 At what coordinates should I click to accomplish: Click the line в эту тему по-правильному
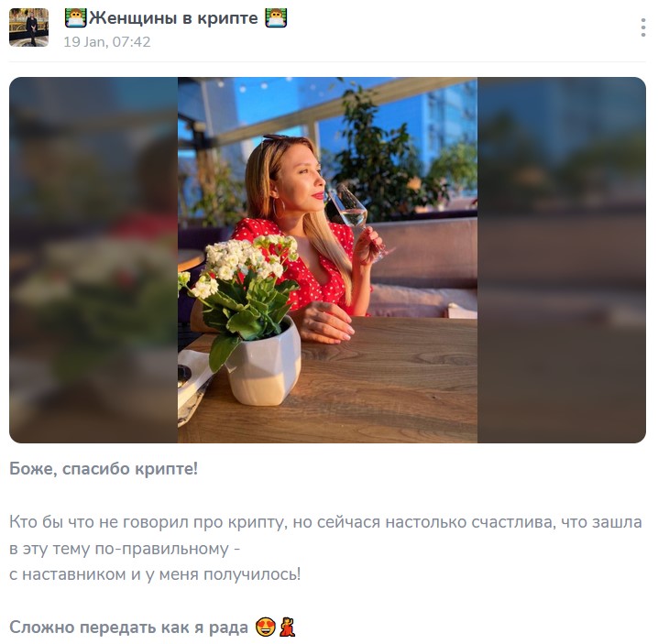click(125, 549)
